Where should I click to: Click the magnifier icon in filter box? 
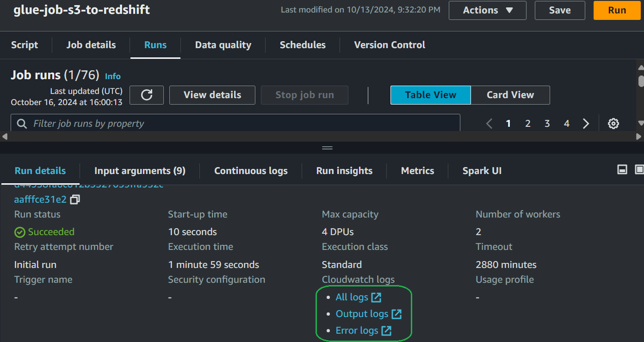[x=22, y=124]
